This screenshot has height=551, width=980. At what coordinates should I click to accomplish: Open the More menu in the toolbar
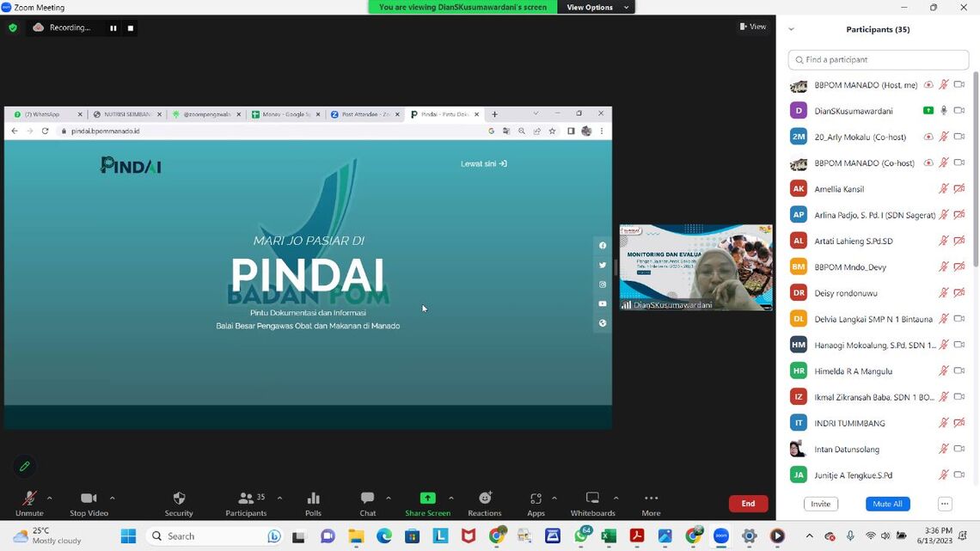[651, 499]
